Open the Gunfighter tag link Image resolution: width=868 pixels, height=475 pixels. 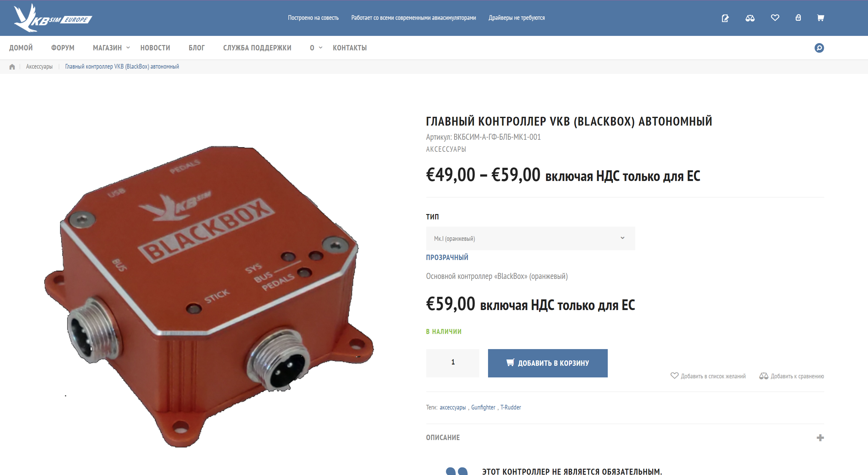click(x=483, y=407)
